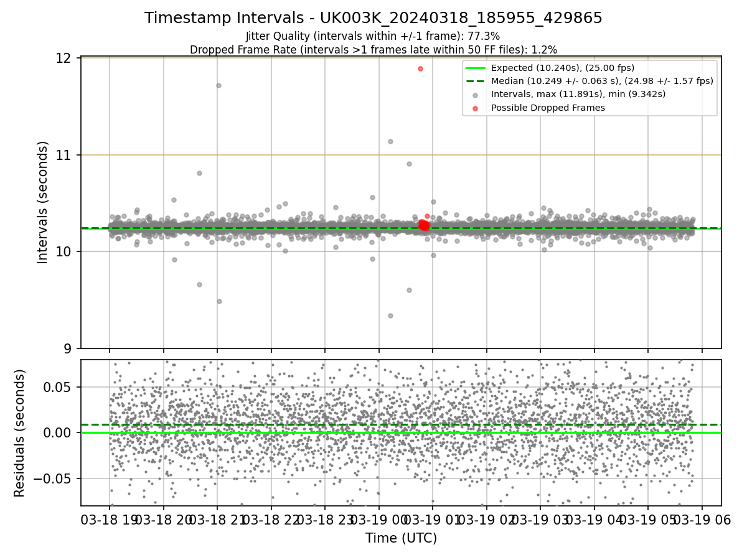Click the 'Dropped Frame Rate' subtitle line showing 1.2%
Screen dimensions: 747x560
coord(374,49)
